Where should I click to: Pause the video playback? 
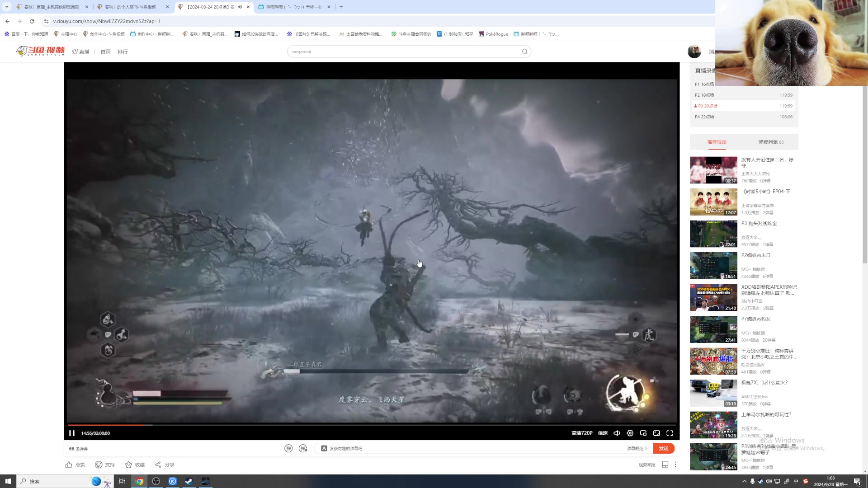pyautogui.click(x=72, y=433)
